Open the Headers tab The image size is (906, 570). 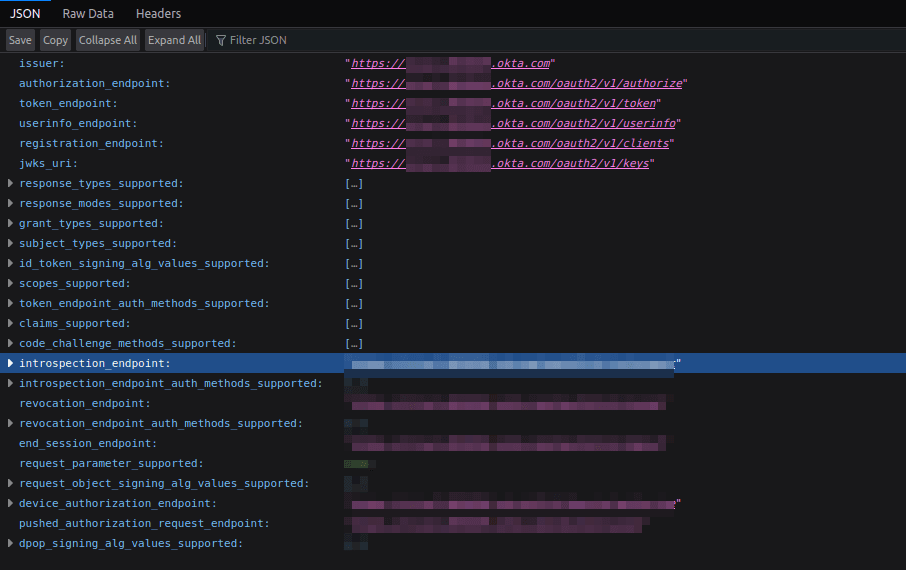pyautogui.click(x=158, y=14)
